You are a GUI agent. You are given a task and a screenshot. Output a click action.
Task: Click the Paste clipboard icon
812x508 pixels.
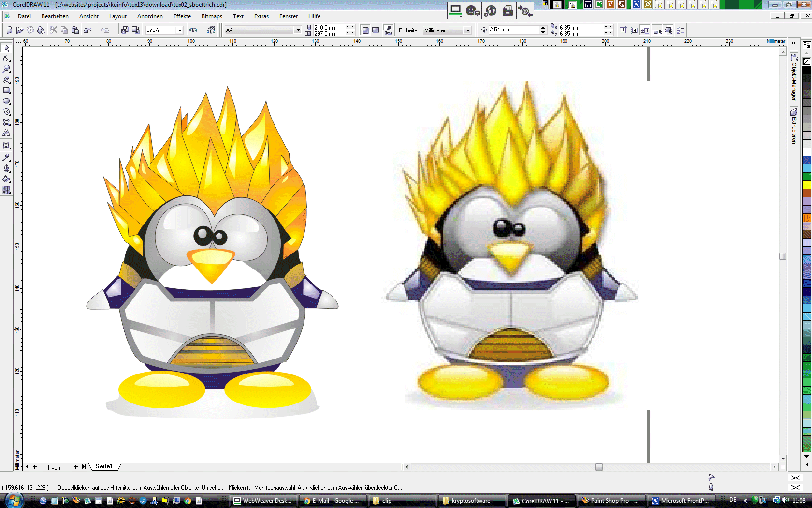pyautogui.click(x=75, y=30)
